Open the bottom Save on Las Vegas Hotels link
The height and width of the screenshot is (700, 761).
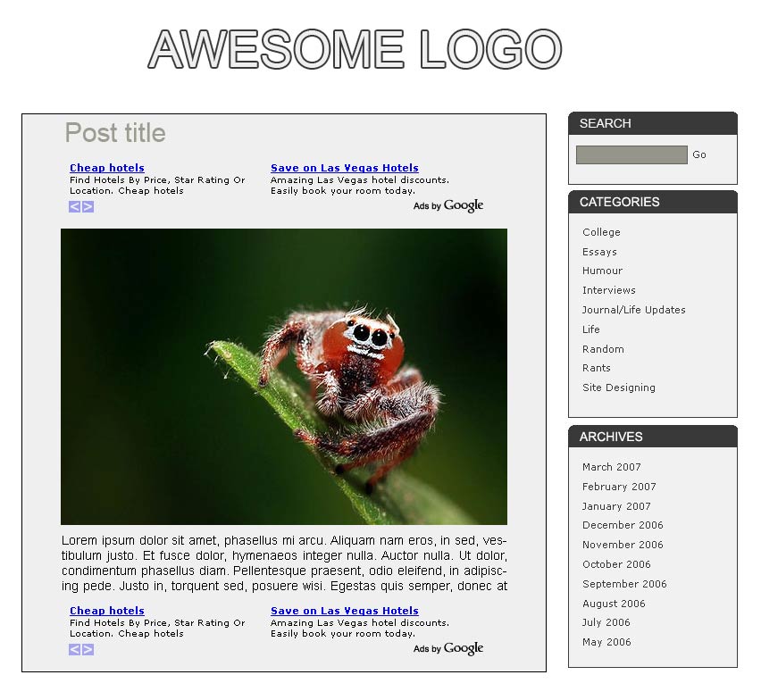point(345,611)
